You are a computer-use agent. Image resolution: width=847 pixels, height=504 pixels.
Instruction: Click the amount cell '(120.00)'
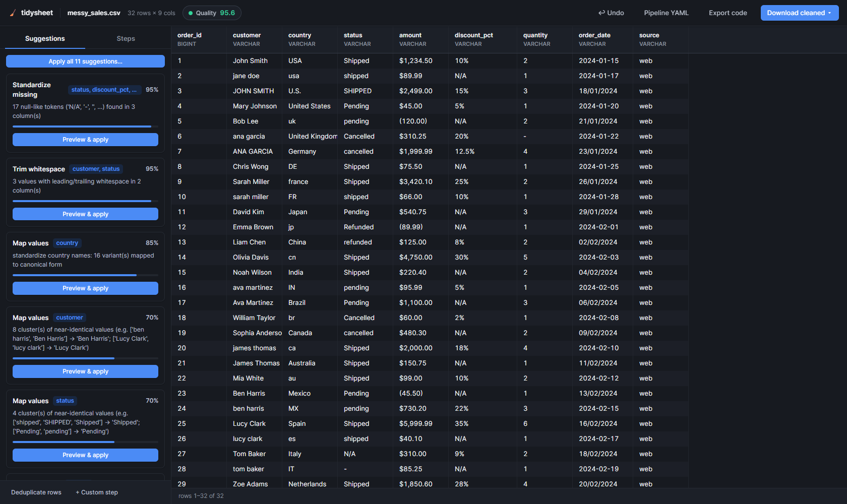click(x=420, y=121)
